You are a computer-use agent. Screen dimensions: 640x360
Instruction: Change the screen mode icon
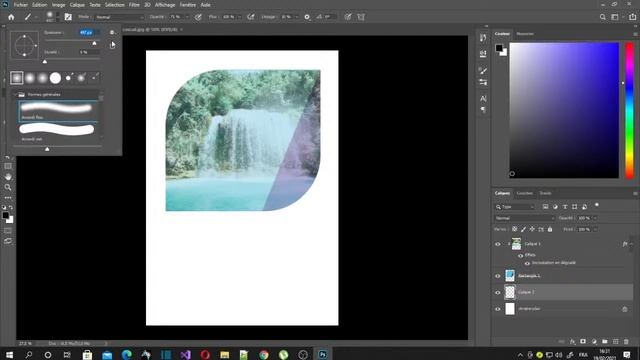click(x=8, y=241)
